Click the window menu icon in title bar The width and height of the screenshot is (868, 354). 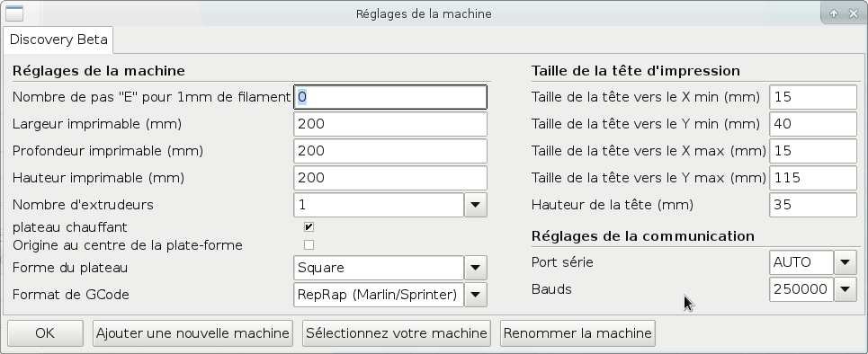click(13, 13)
